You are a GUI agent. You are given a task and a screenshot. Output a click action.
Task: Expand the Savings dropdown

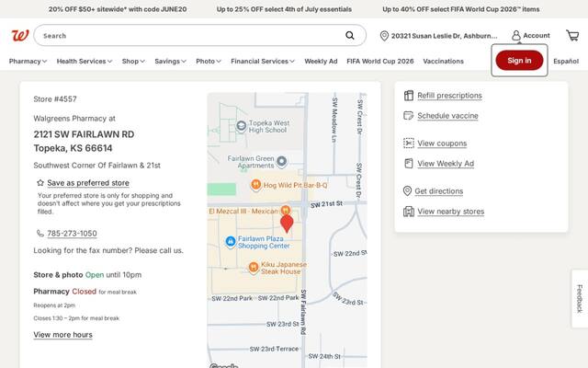tap(170, 61)
